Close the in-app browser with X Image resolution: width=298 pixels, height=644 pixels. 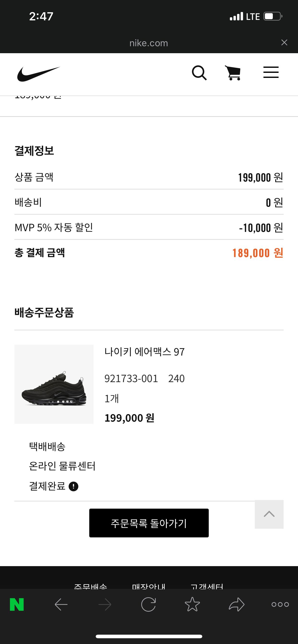[x=284, y=42]
